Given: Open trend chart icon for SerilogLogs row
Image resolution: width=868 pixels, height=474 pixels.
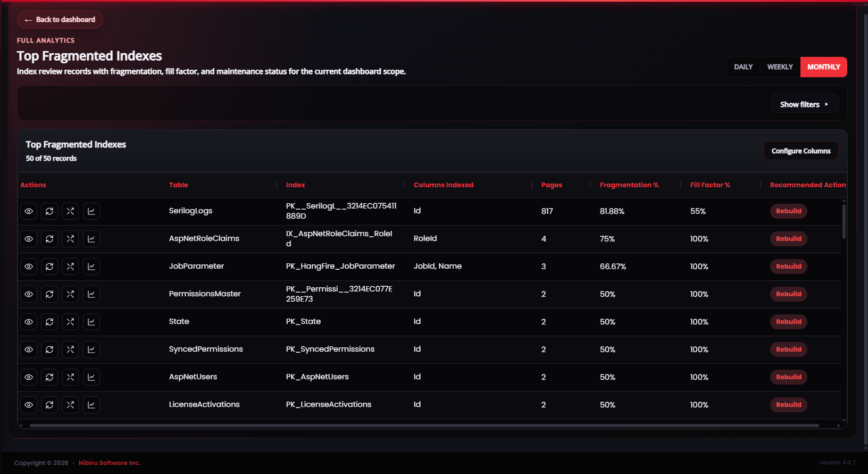Looking at the screenshot, I should (x=91, y=211).
